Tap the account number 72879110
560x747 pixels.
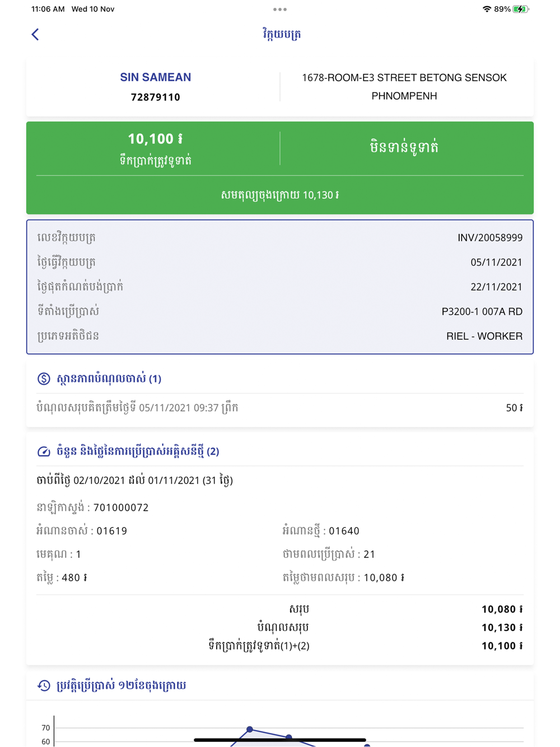pos(156,97)
